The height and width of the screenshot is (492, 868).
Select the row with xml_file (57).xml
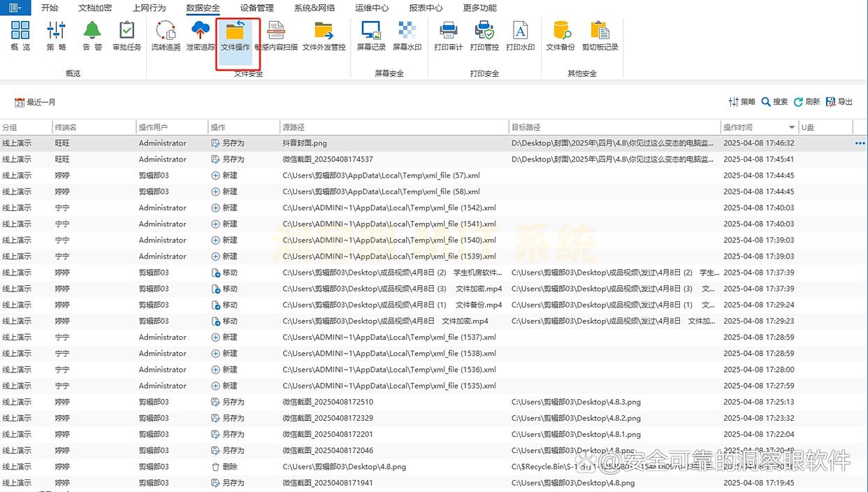[x=434, y=175]
